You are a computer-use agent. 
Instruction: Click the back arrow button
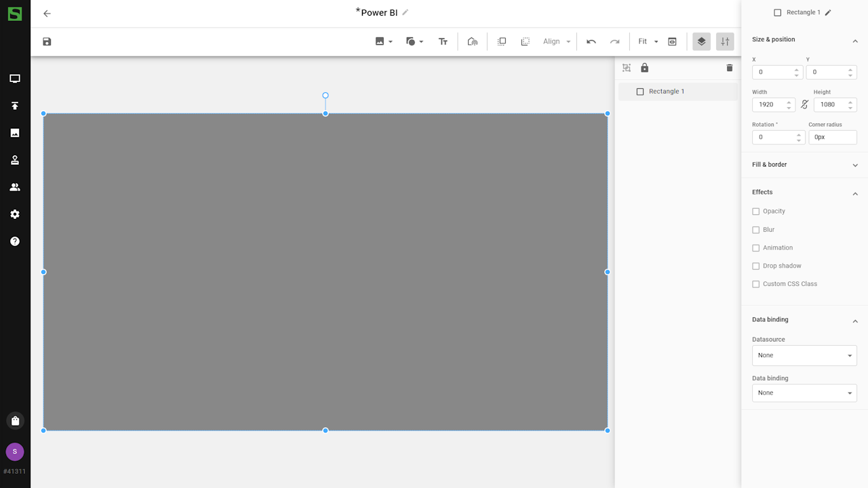click(x=47, y=14)
